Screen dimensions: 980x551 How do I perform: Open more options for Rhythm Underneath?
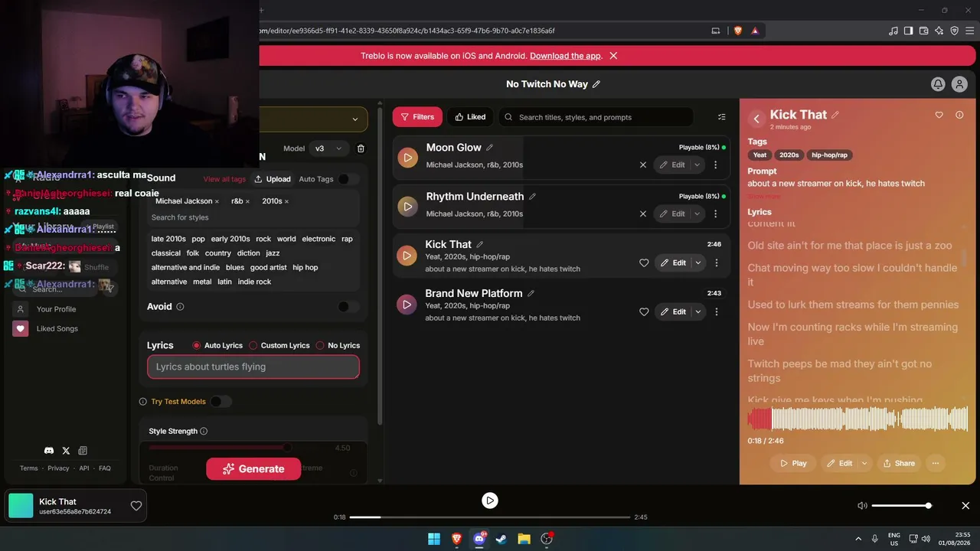tap(716, 214)
